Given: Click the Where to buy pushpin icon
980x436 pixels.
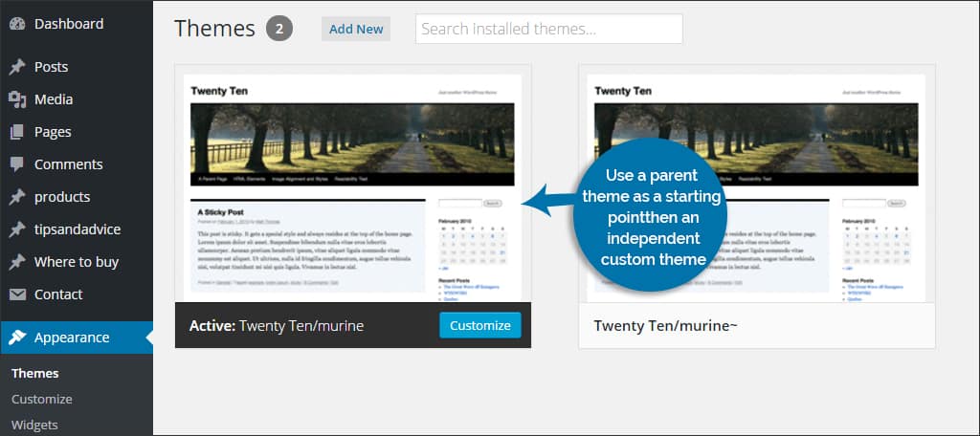Looking at the screenshot, I should tap(17, 262).
